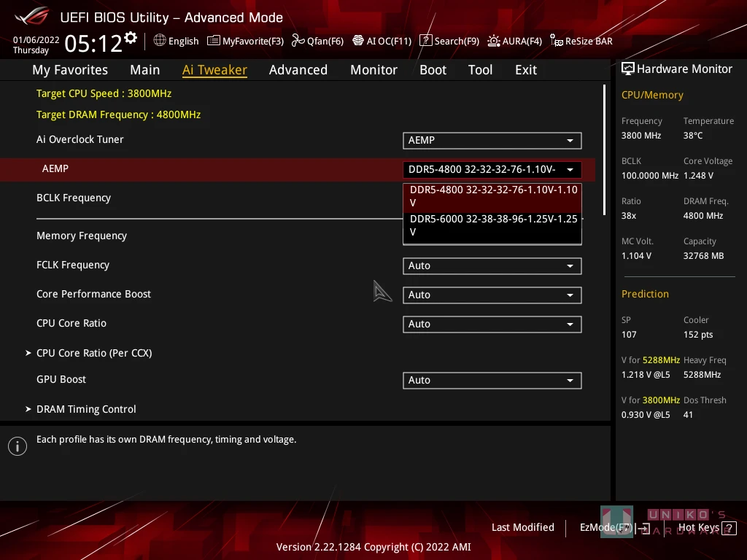Open the Ai Overclock Tuner dropdown
Screen dimensions: 747x560
(x=492, y=141)
